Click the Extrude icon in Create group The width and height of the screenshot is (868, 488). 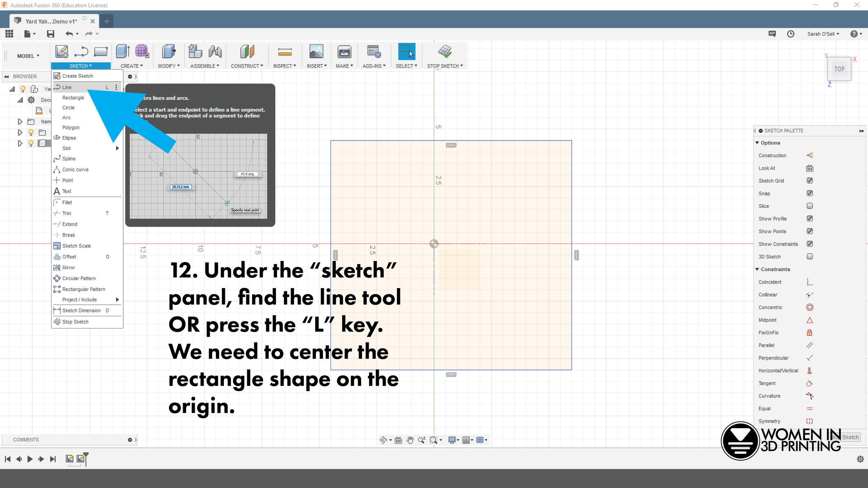tap(123, 51)
